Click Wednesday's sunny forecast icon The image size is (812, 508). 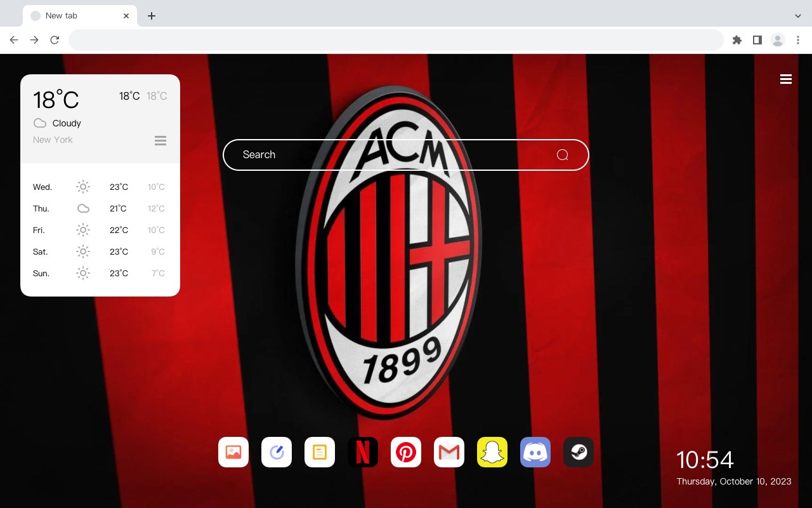coord(83,187)
